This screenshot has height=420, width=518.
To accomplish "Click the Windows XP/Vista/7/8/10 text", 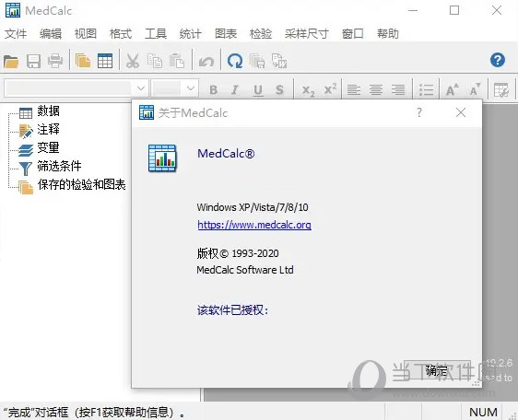I will [253, 207].
